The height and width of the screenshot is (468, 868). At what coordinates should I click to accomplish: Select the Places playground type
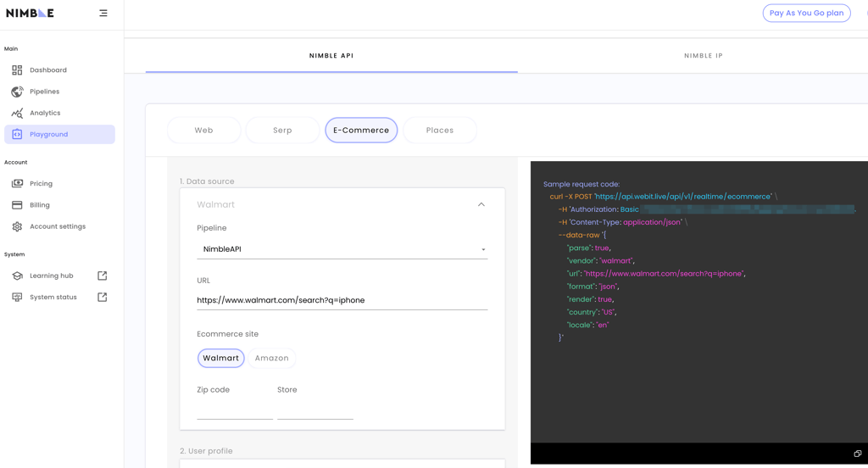(x=440, y=131)
